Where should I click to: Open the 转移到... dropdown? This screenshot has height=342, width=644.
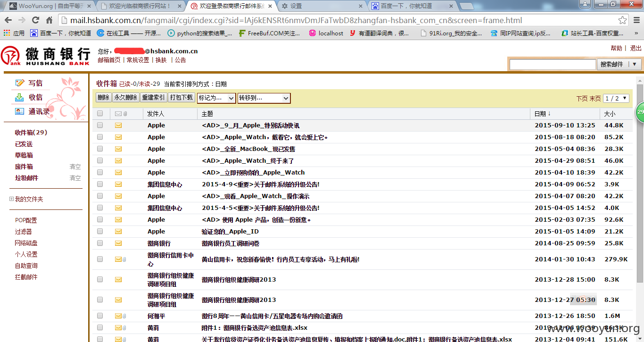pos(264,98)
